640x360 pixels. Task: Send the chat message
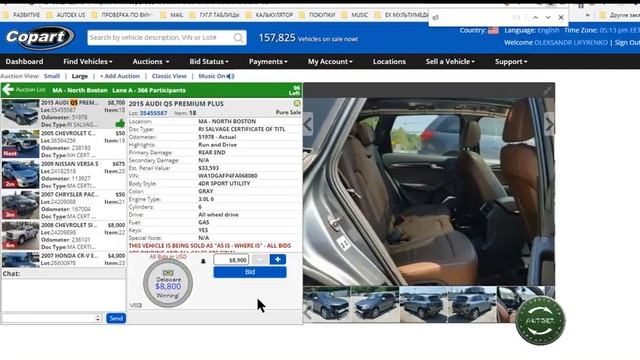pyautogui.click(x=116, y=318)
